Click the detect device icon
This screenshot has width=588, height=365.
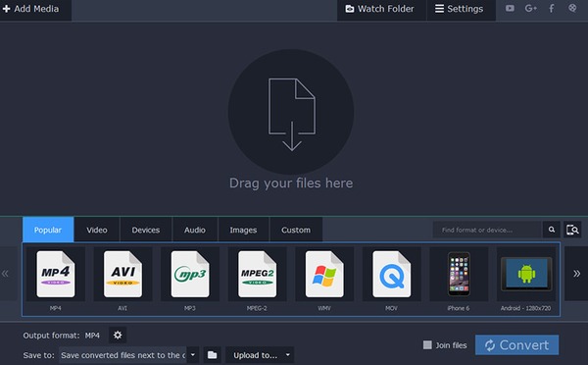click(572, 230)
